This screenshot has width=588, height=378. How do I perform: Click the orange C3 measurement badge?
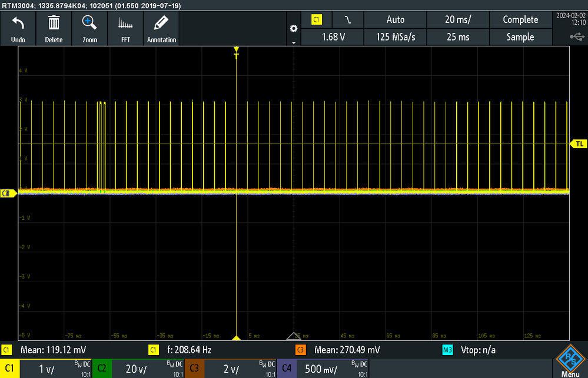tap(300, 350)
